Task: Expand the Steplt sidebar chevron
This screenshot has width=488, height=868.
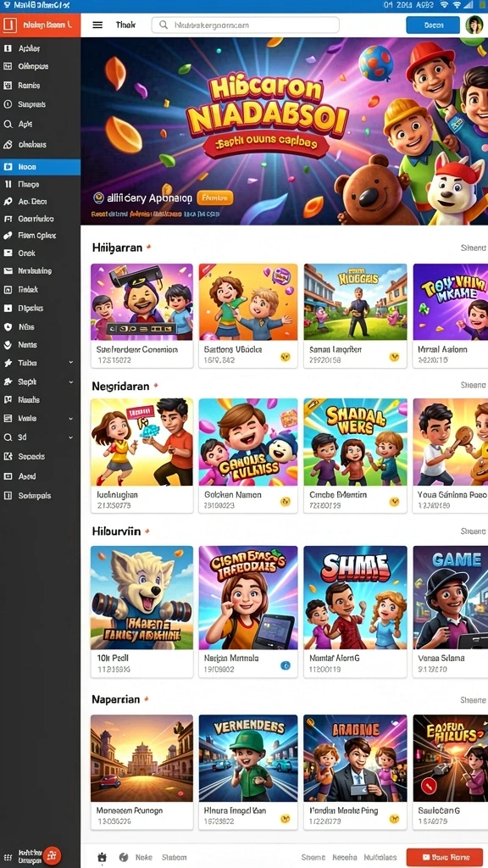Action: (71, 382)
